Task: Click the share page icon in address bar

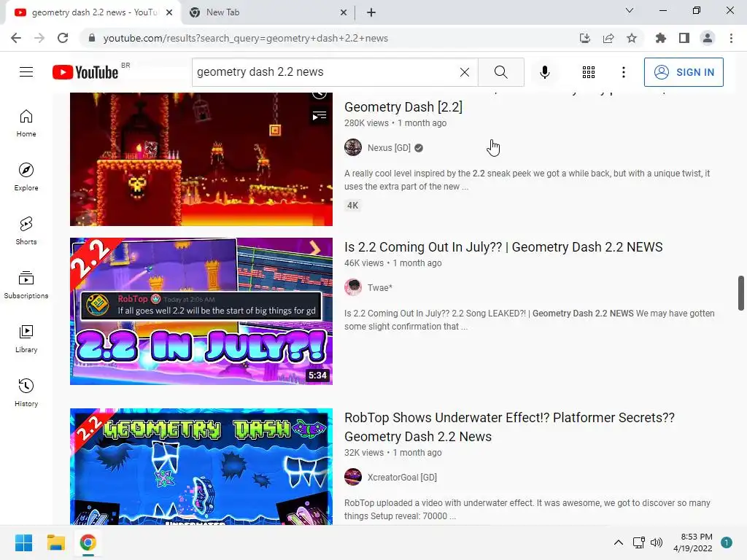Action: point(608,38)
